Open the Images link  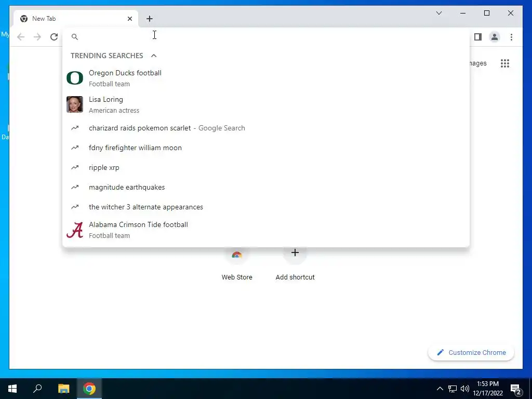[x=478, y=63]
